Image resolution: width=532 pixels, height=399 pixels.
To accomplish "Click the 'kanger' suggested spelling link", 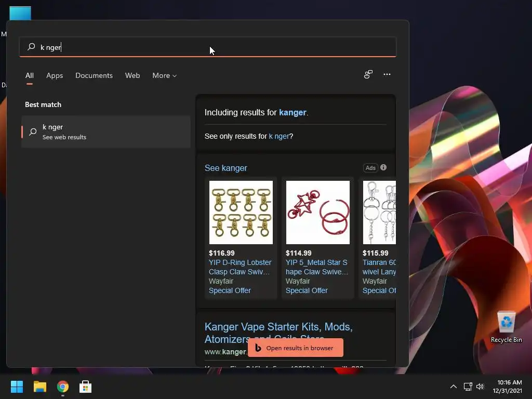I will [292, 112].
